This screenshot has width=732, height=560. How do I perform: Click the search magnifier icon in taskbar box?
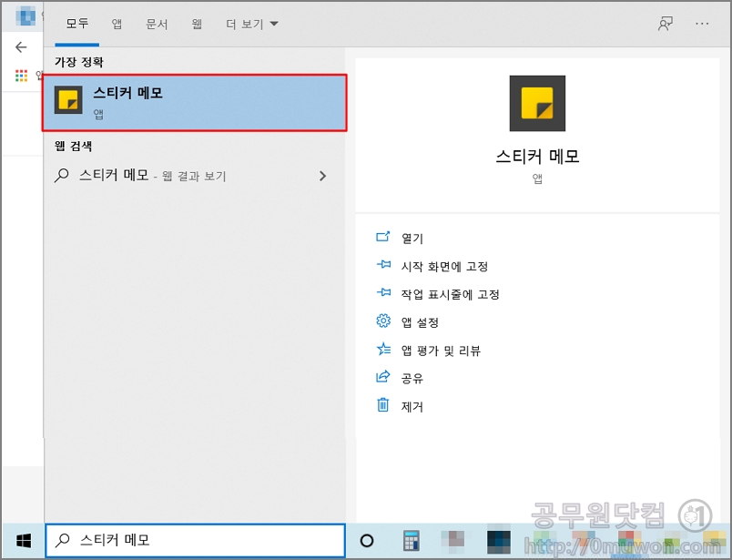(x=62, y=540)
